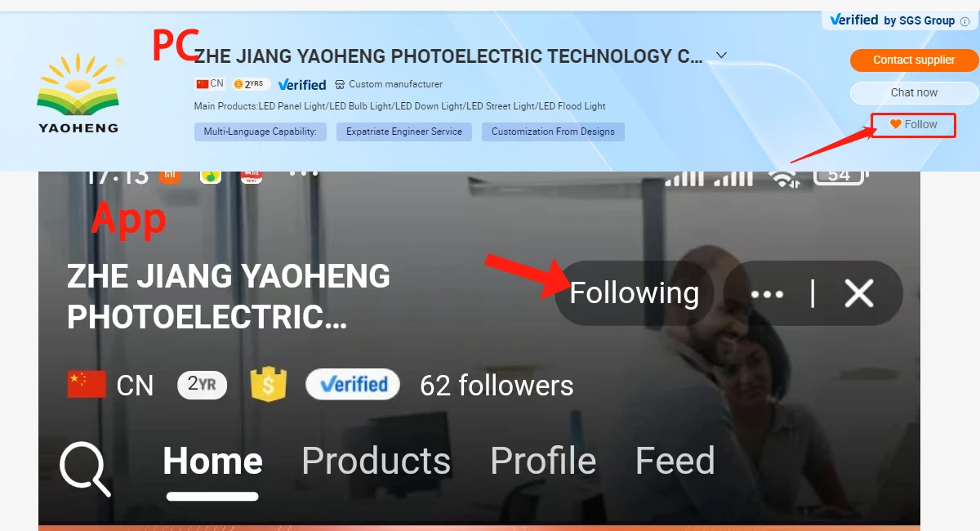Close the app store page with X
This screenshot has width=980, height=531.
point(859,293)
